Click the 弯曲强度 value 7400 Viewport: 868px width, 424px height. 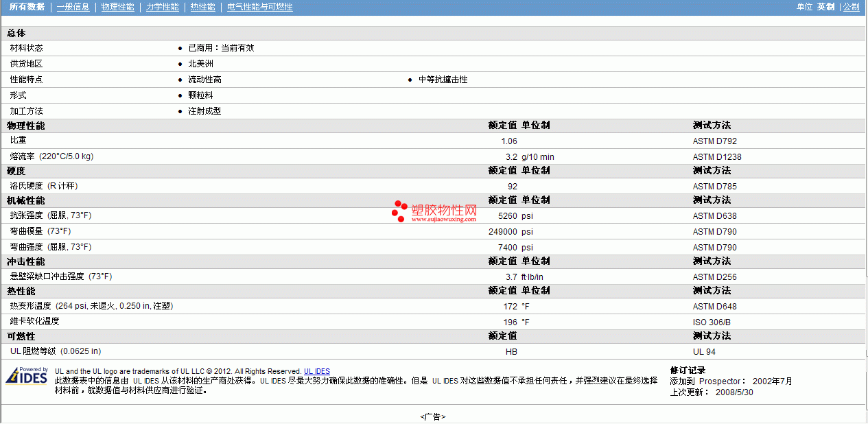tap(508, 248)
